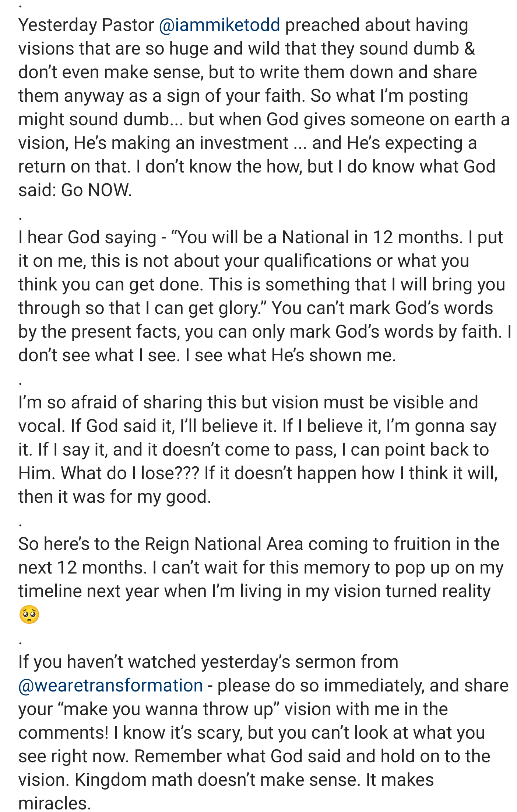Click the words 'He's making an investment'
The height and width of the screenshot is (812, 517).
[181, 143]
